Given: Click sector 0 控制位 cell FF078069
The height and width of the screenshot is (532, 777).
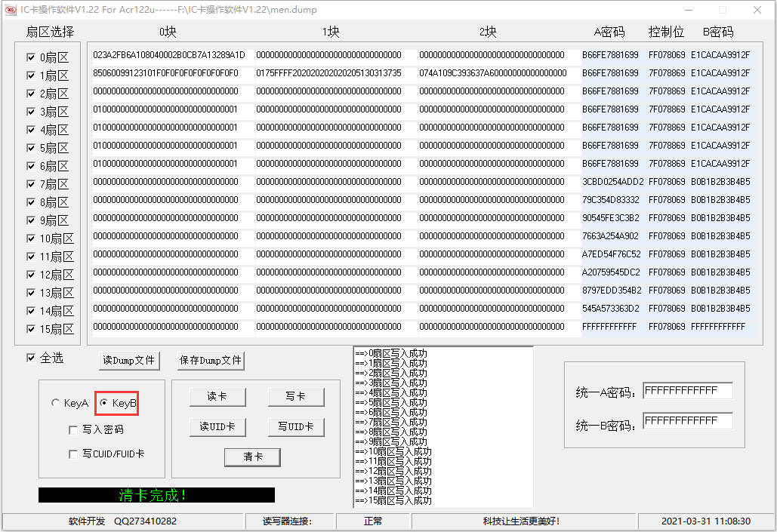Looking at the screenshot, I should click(667, 55).
